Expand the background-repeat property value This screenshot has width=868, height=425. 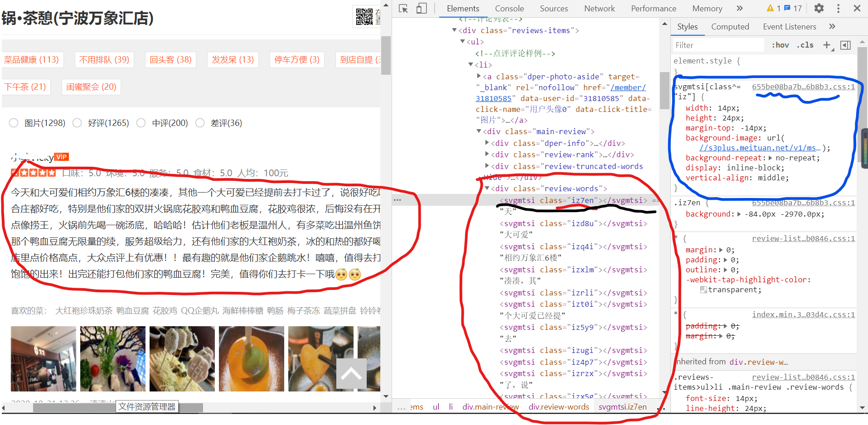[x=771, y=158]
